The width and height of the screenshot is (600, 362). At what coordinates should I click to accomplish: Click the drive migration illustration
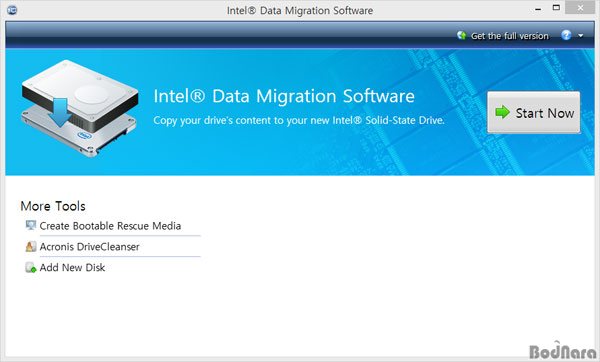(80, 109)
